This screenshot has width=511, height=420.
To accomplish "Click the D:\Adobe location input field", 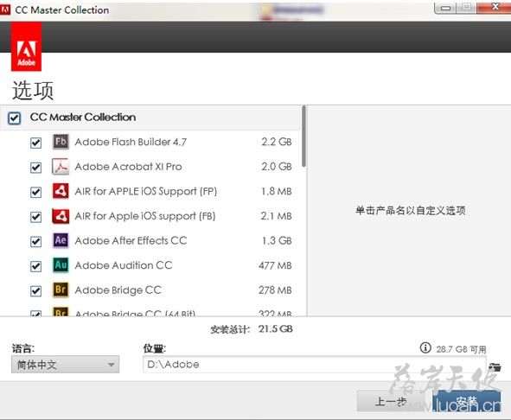I will [315, 365].
